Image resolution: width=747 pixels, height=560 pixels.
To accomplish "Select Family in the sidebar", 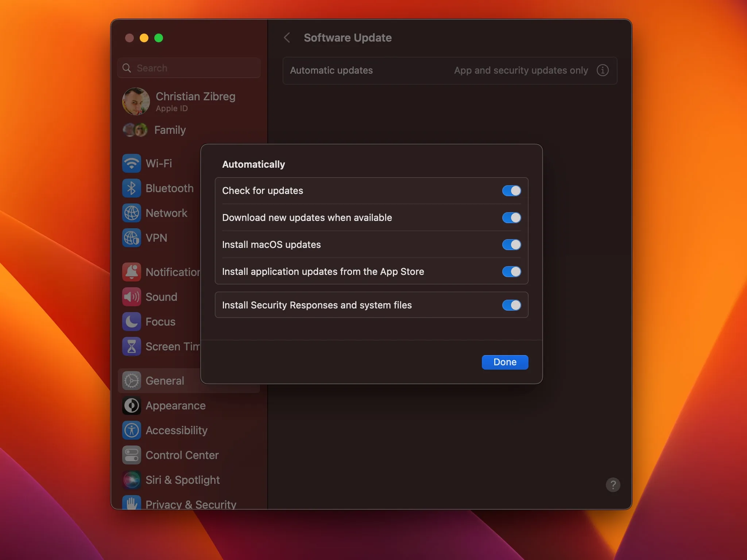I will pos(170,130).
